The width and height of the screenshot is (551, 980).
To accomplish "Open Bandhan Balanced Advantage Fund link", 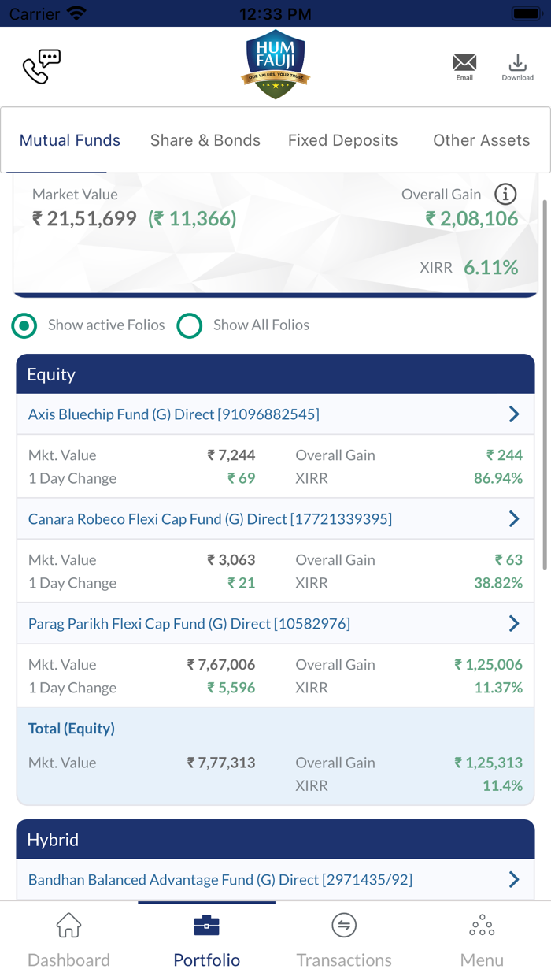I will coord(220,879).
